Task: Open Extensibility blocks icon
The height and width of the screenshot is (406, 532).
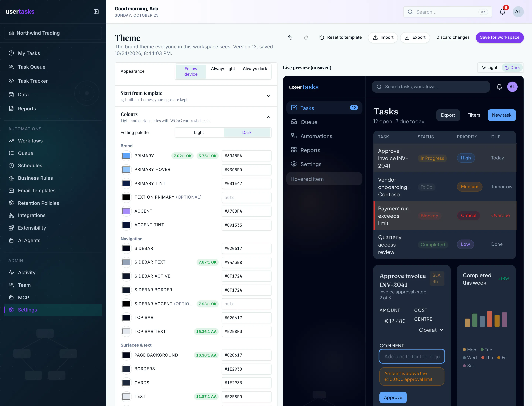Action: pyautogui.click(x=11, y=228)
